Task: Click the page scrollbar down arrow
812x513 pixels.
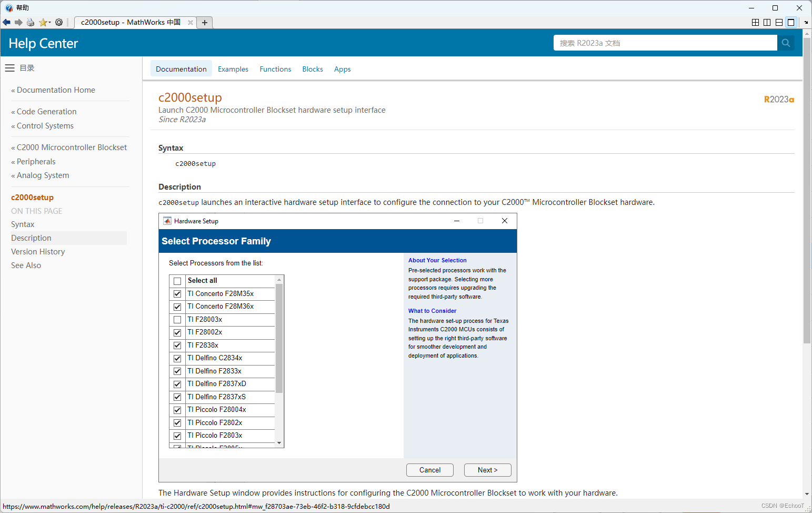Action: pyautogui.click(x=807, y=495)
